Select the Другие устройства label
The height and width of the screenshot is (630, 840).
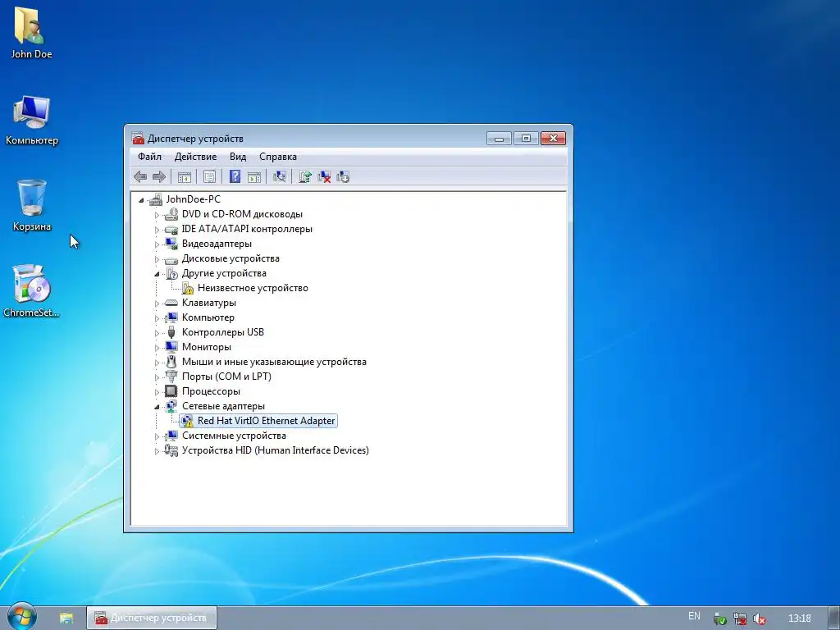tap(224, 273)
